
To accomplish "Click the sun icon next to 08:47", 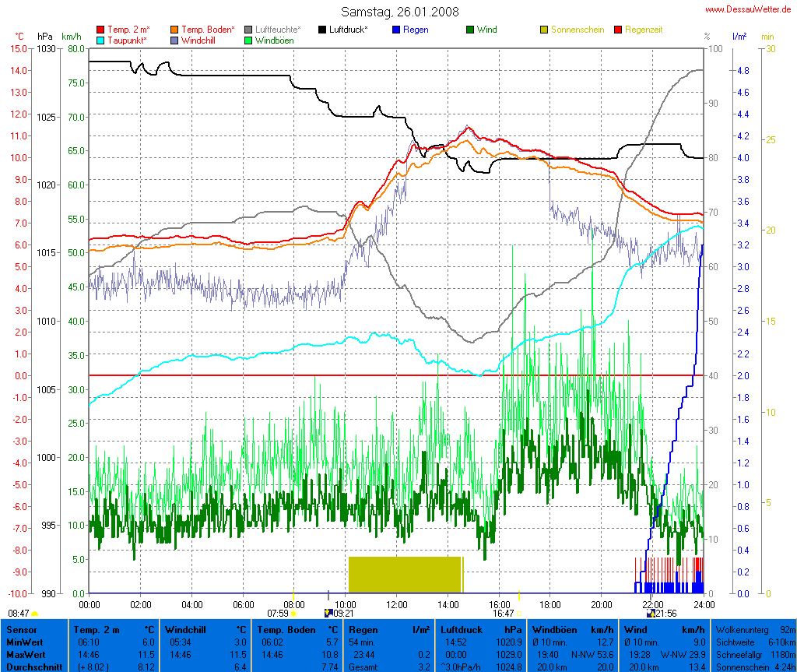I will tap(34, 614).
